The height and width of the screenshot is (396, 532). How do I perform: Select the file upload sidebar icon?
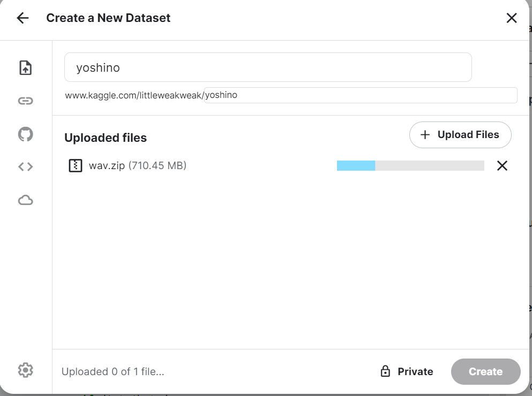[25, 67]
